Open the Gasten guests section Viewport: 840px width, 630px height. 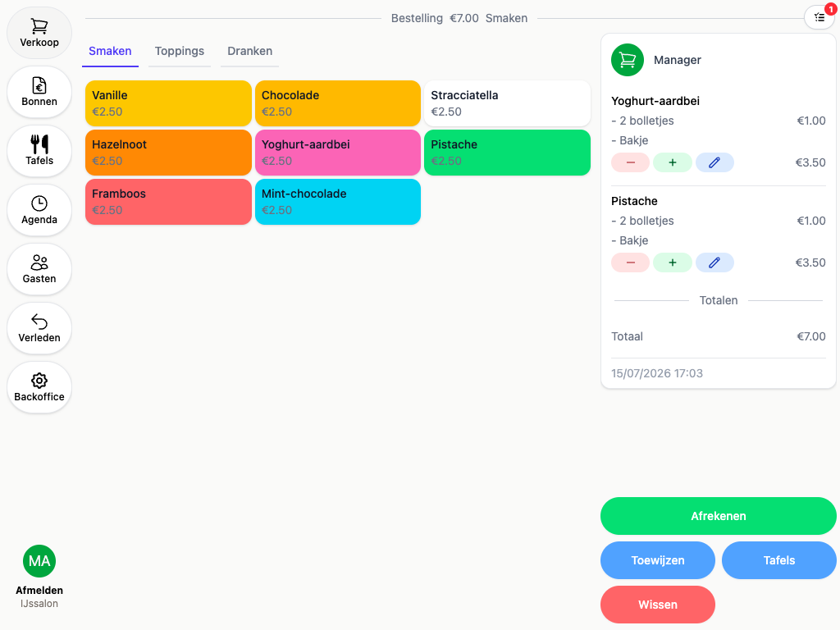point(39,269)
